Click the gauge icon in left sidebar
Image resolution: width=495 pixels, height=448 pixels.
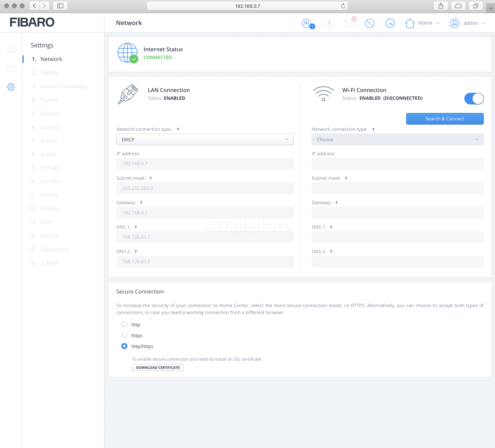point(11,68)
